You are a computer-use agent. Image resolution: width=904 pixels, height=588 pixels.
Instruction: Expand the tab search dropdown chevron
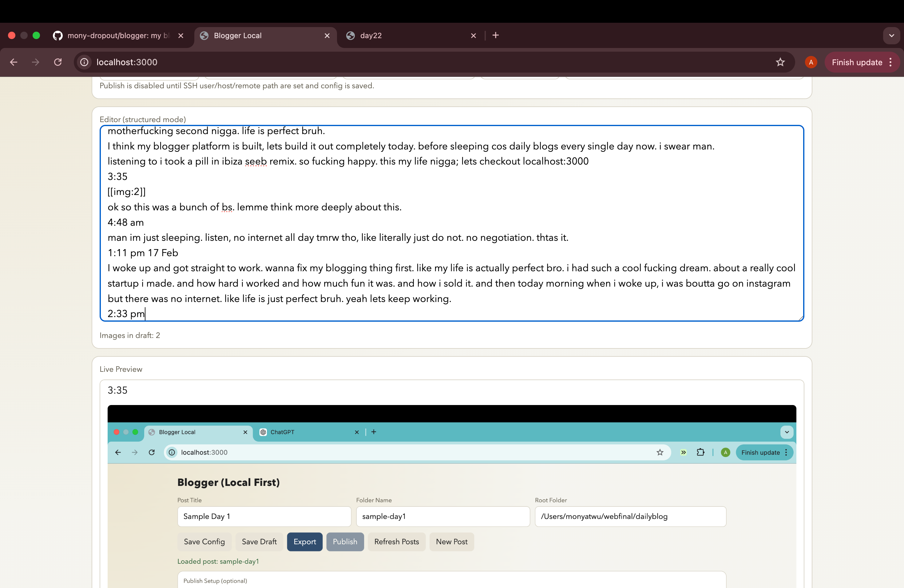[891, 35]
